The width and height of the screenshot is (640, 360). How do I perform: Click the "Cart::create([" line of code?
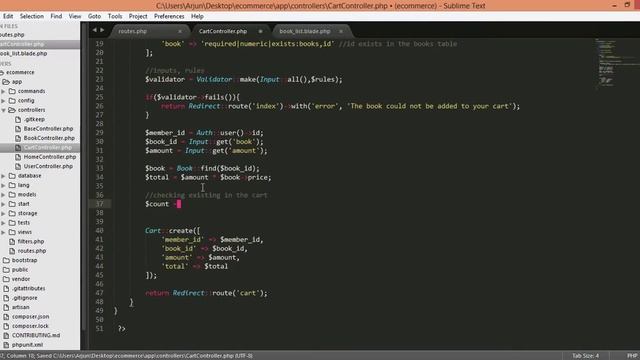click(x=172, y=231)
